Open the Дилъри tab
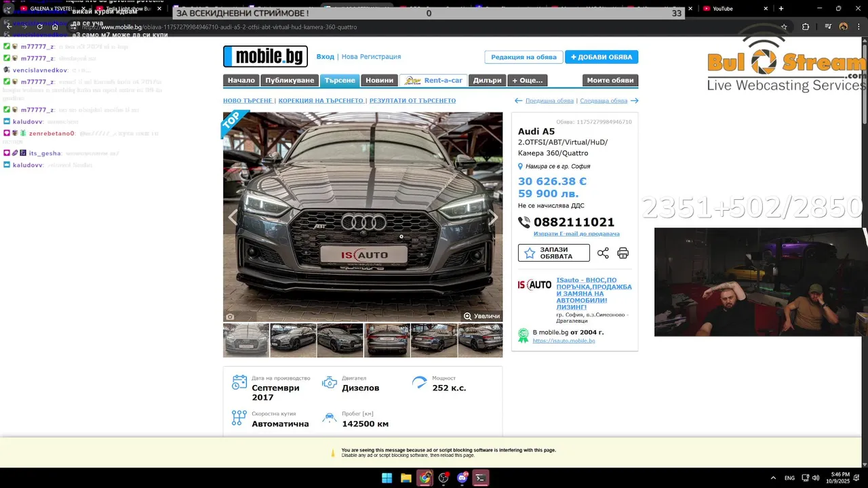 click(x=487, y=80)
